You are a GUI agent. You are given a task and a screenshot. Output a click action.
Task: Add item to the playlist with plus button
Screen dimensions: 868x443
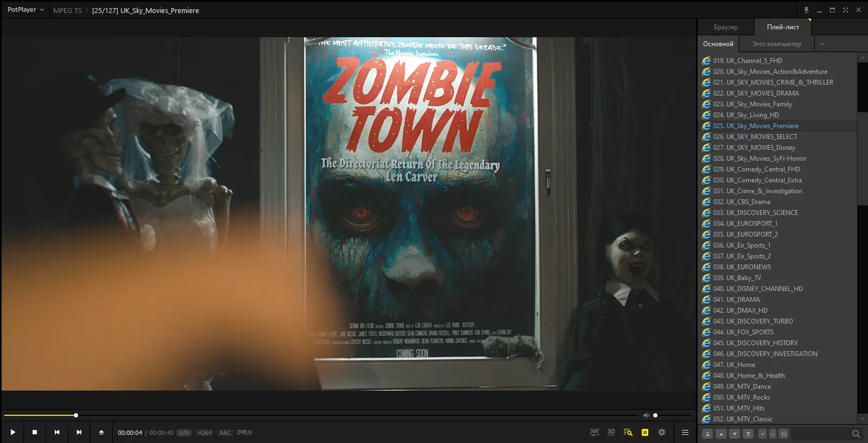click(x=762, y=434)
